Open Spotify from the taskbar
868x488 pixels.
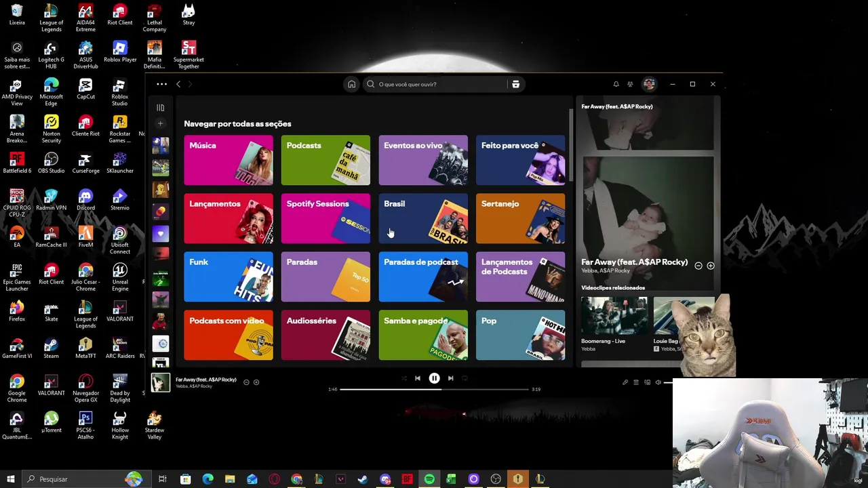[x=429, y=479]
